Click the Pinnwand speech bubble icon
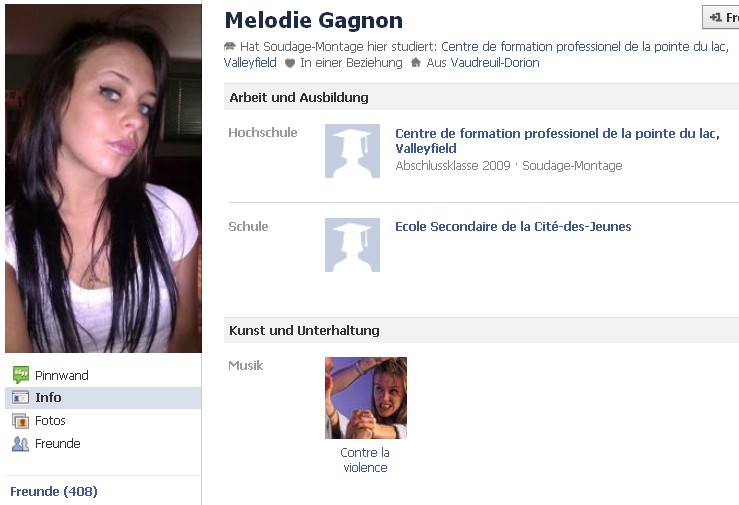Screen dimensions: 739x505 click(x=21, y=375)
